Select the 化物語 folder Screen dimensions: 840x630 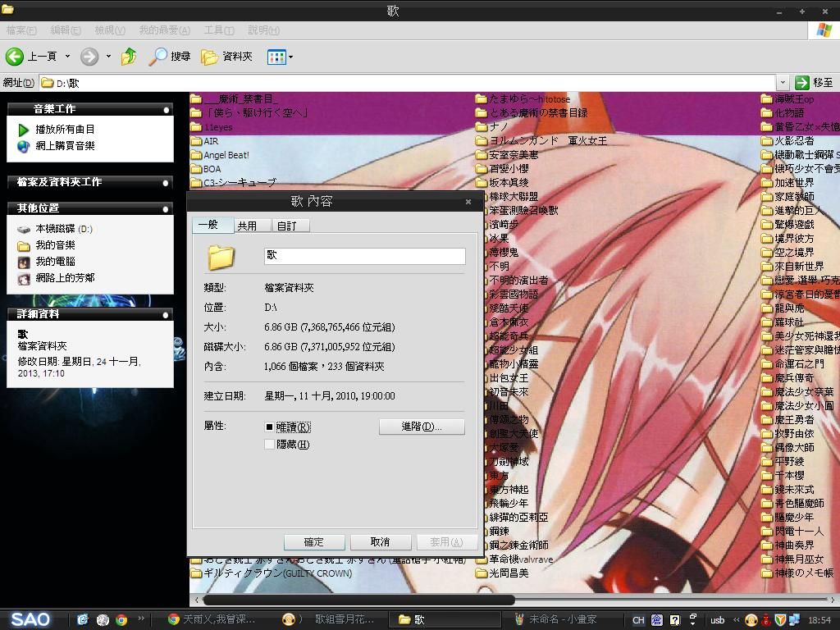pyautogui.click(x=783, y=113)
